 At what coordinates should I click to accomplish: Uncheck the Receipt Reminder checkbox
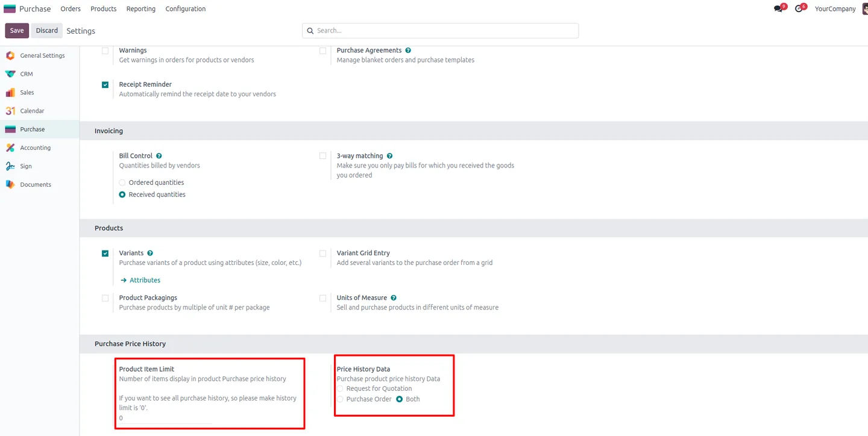(105, 85)
